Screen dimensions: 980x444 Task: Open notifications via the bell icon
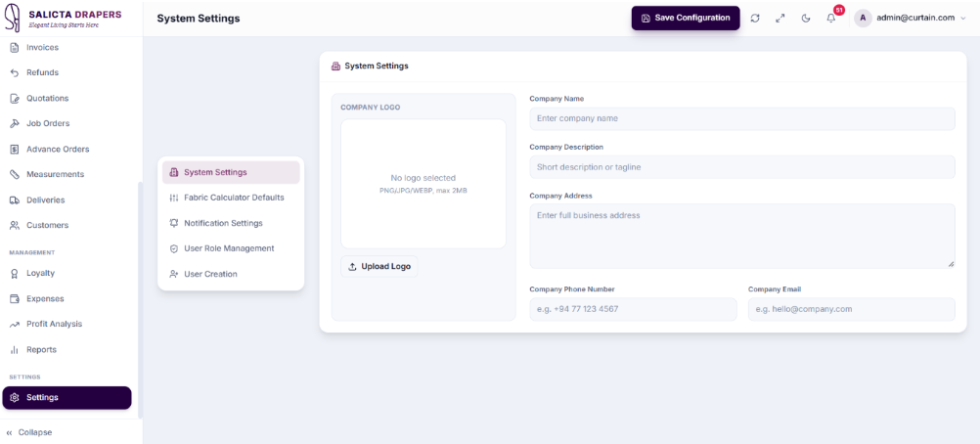click(830, 19)
